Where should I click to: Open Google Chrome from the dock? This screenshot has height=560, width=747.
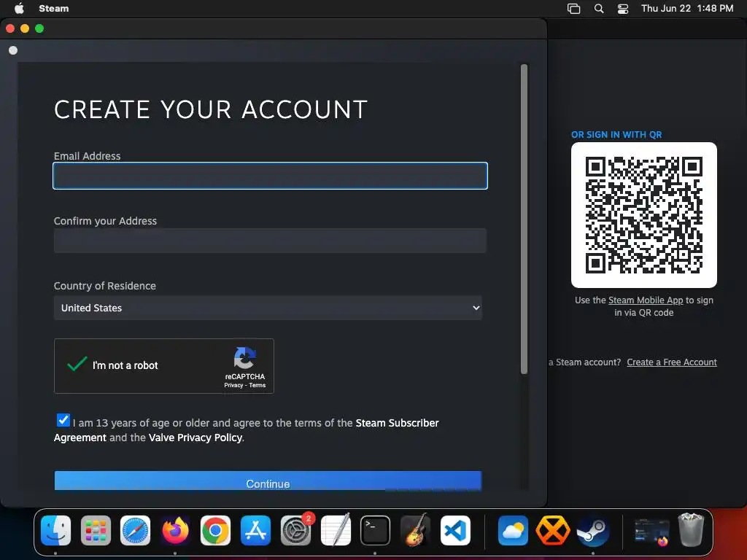pos(215,530)
